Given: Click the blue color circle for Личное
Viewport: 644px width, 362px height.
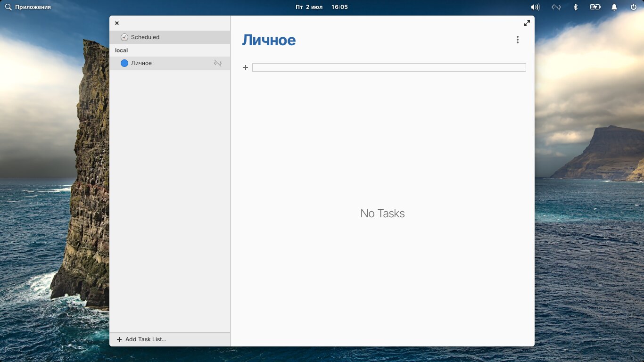Looking at the screenshot, I should click(124, 63).
